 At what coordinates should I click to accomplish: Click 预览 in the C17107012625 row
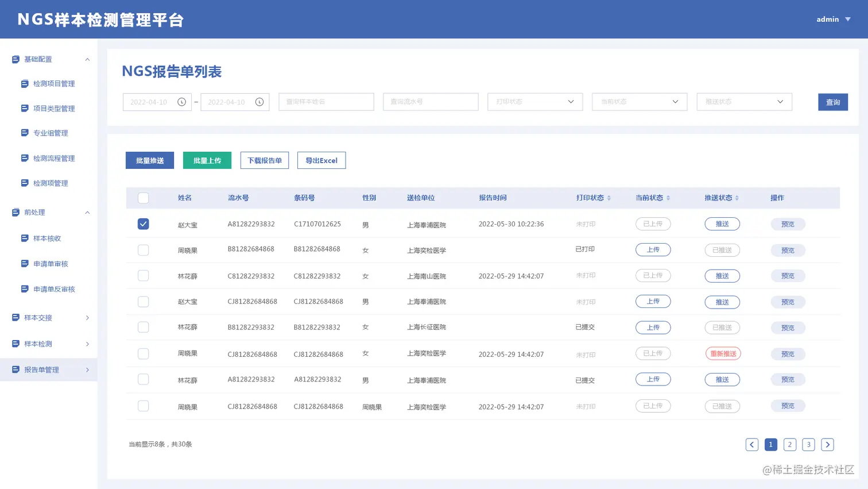[788, 224]
